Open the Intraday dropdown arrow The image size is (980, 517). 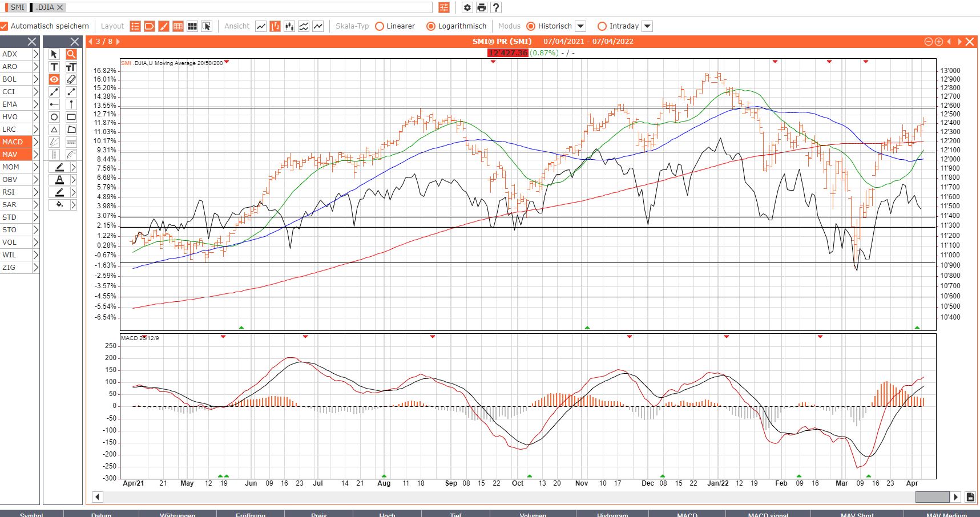[647, 26]
